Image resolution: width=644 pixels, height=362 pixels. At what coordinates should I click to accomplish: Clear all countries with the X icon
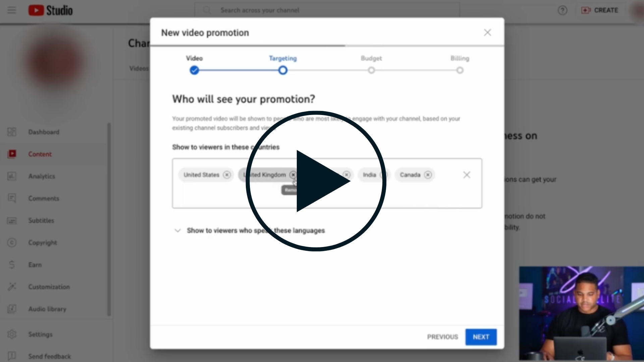(x=467, y=175)
